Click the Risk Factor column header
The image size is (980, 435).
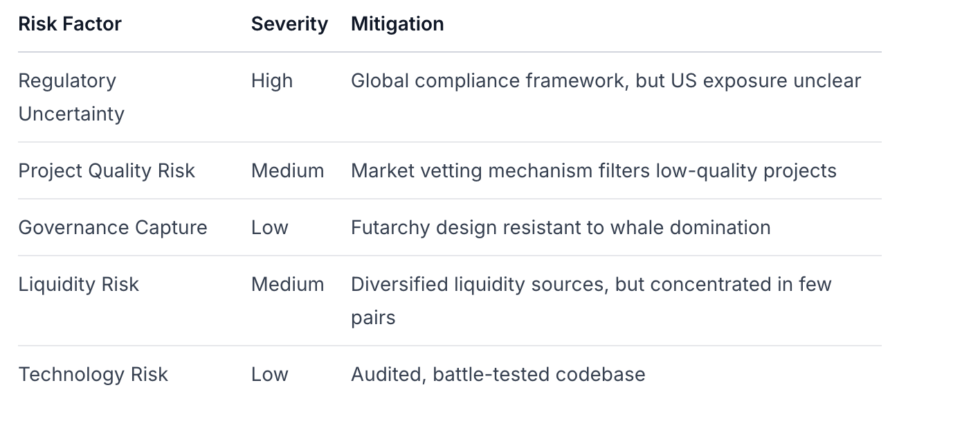[70, 24]
